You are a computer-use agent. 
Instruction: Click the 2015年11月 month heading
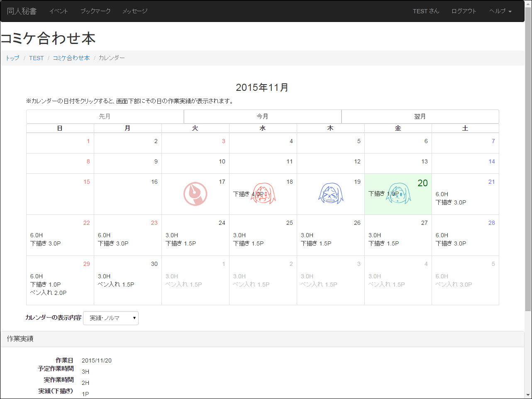(x=262, y=88)
